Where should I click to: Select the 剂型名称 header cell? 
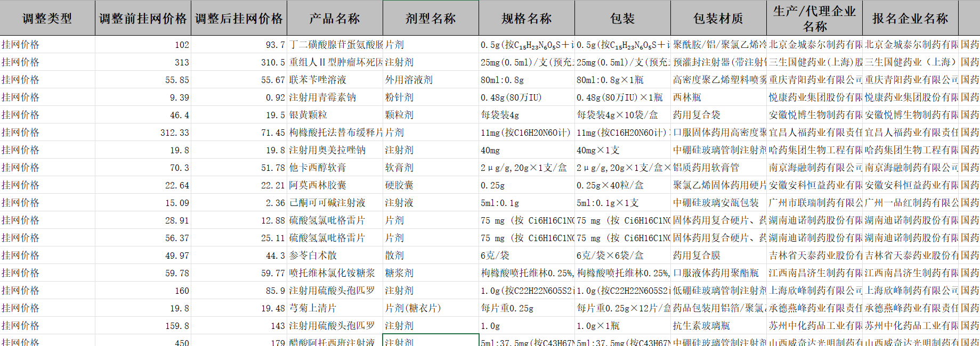click(431, 19)
